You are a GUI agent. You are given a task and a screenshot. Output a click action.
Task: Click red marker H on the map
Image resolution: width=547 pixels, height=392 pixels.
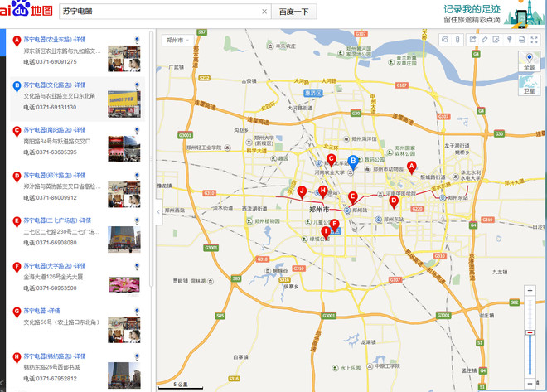[x=323, y=191]
